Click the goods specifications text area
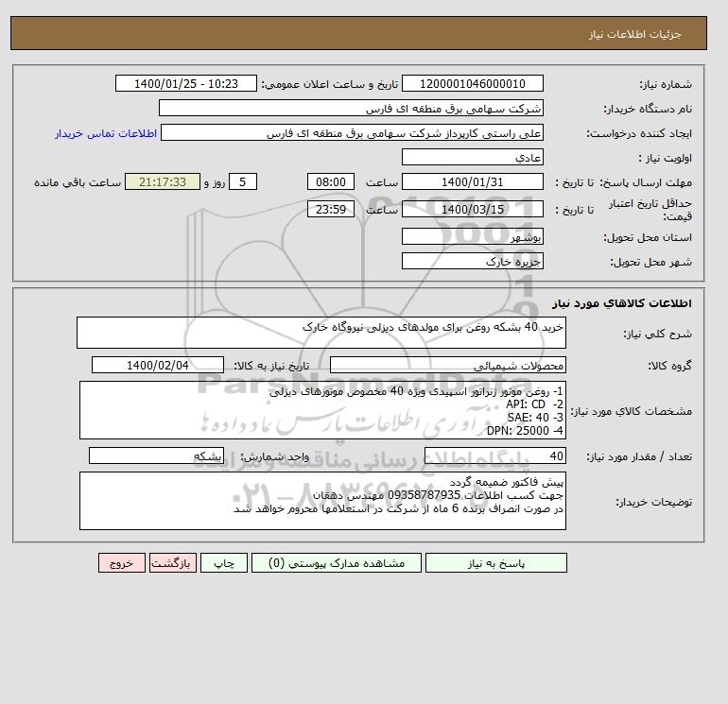The height and width of the screenshot is (704, 728). click(x=322, y=410)
